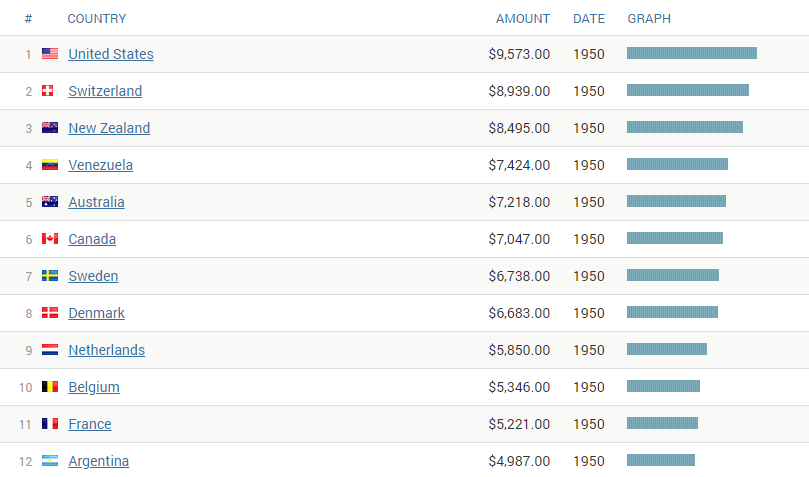Open the Netherlands country page link
The image size is (809, 477).
tap(106, 350)
